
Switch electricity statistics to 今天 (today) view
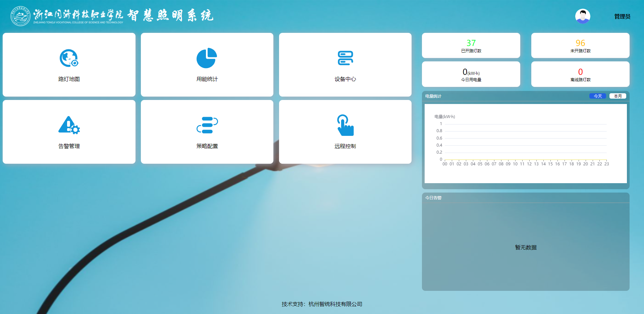tap(597, 96)
